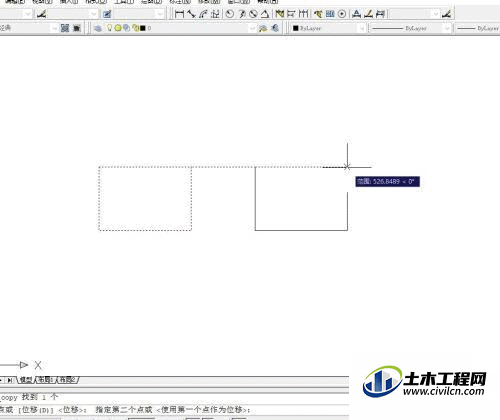Select the Dimension update tool

[380, 14]
